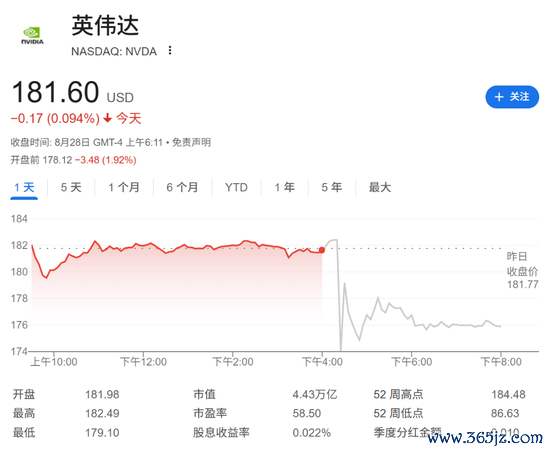The height and width of the screenshot is (453, 550).
Task: Click the 英伟达 company title
Action: click(105, 26)
